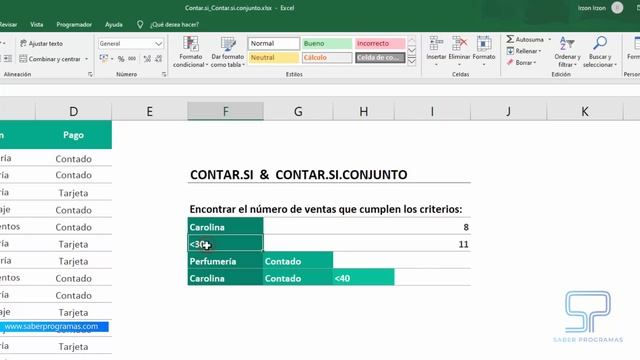Image resolution: width=640 pixels, height=360 pixels.
Task: Select the <40 criteria cell
Action: (364, 278)
